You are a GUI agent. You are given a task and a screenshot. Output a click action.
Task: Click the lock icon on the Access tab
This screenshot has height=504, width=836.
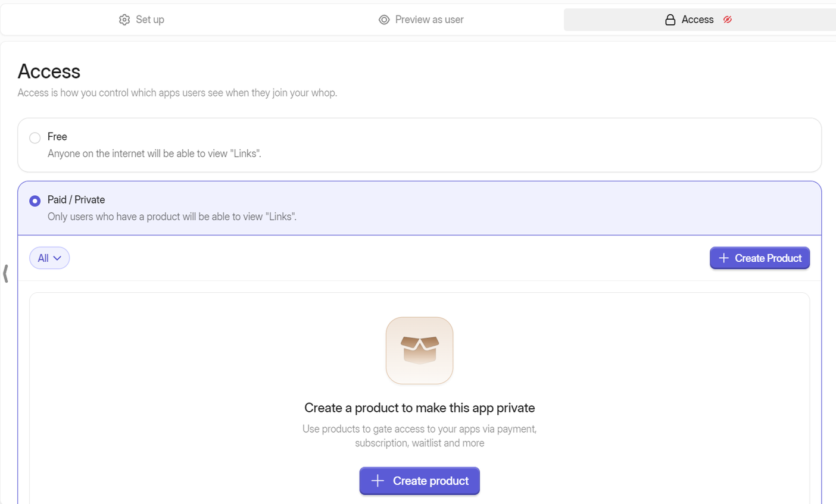click(x=670, y=19)
